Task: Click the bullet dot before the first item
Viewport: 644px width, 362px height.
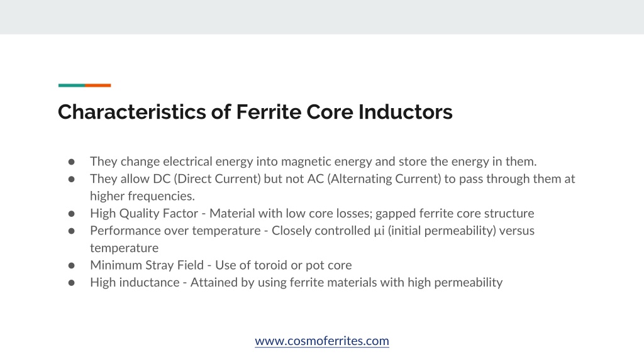Action: [x=72, y=162]
